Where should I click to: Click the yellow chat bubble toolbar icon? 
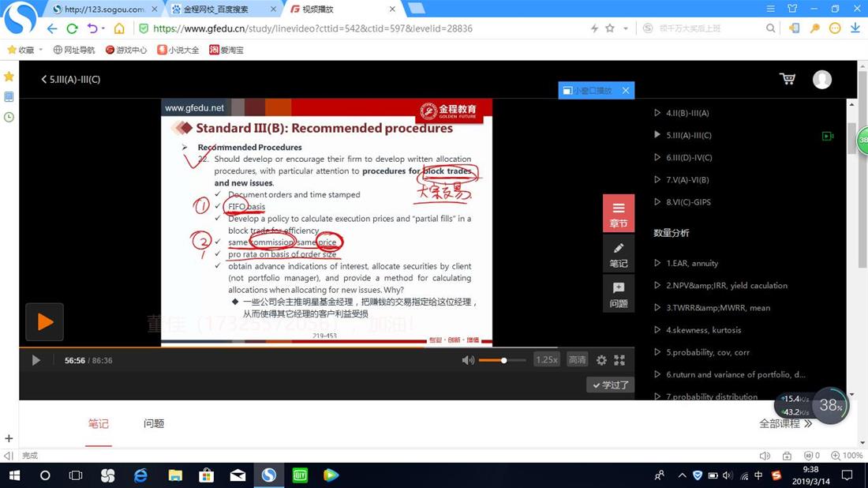(835, 28)
